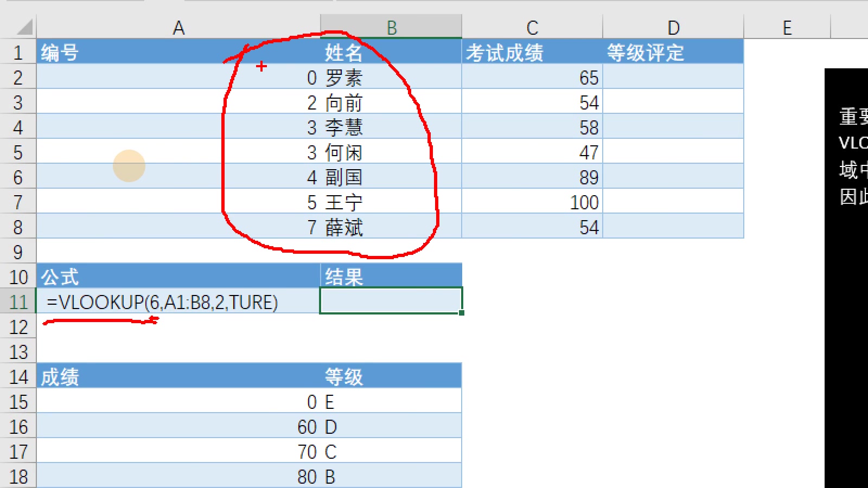Click score cell with value 89
The image size is (868, 488).
532,177
